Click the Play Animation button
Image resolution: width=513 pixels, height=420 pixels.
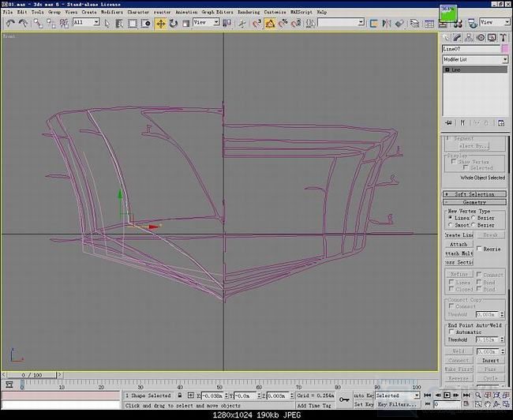(447, 395)
